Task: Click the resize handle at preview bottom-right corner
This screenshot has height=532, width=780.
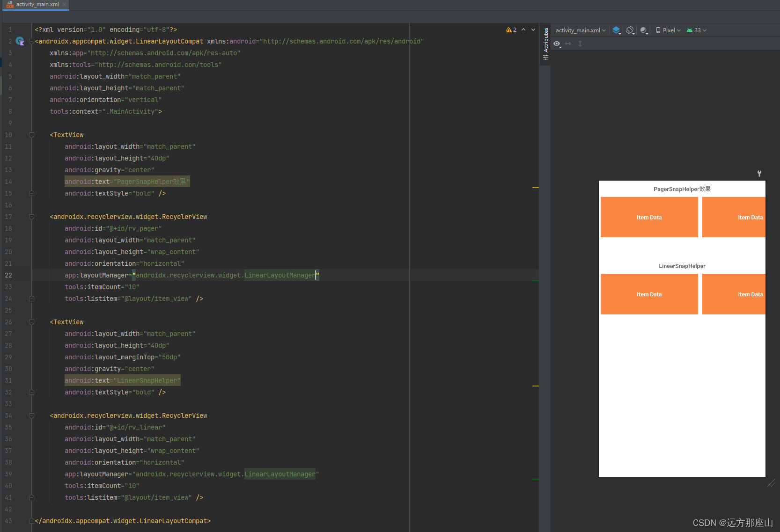Action: coord(771,482)
